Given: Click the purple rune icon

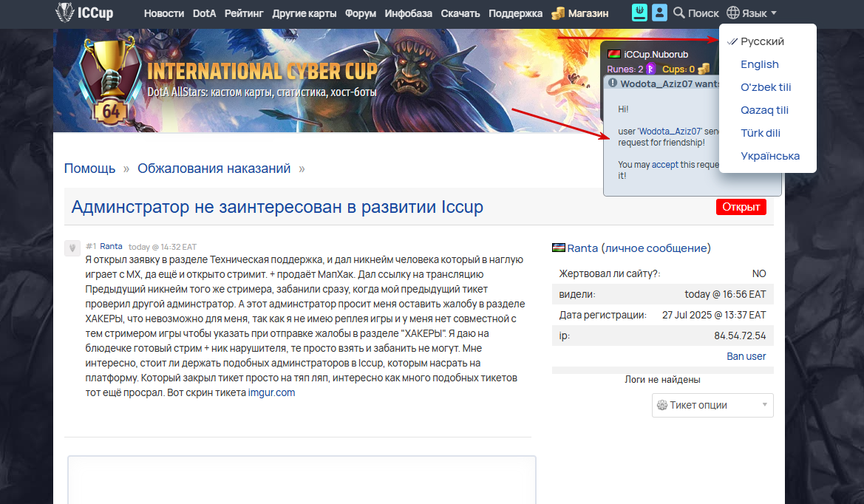Looking at the screenshot, I should 650,69.
